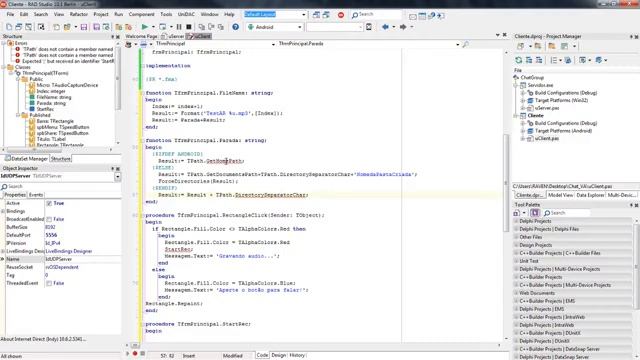The width and height of the screenshot is (640, 360).
Task: Expand Build Configurations under Servidor.exe
Action: point(523,93)
